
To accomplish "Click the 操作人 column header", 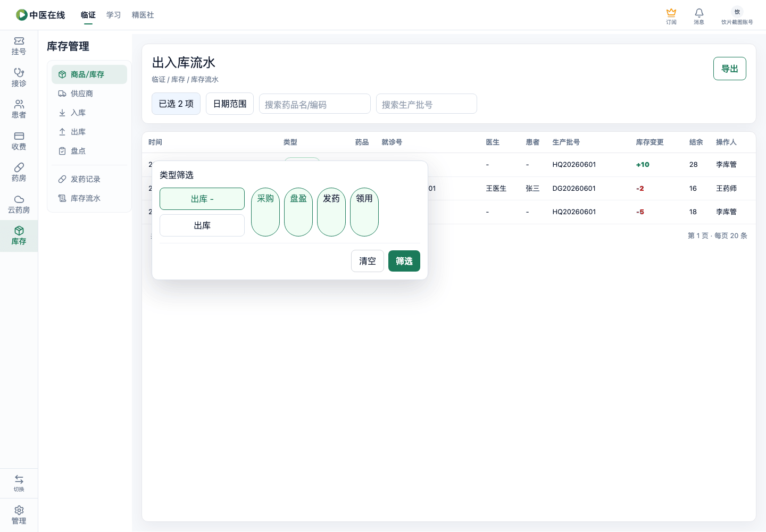I will click(727, 142).
